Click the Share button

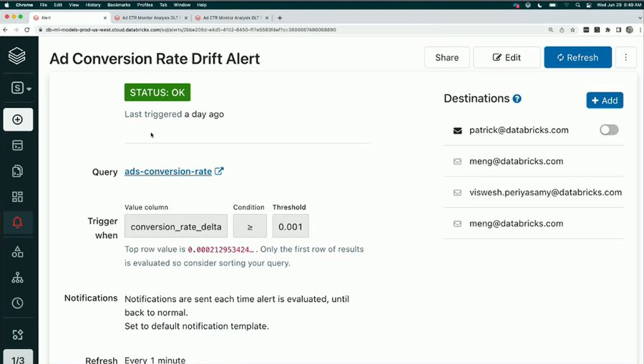[447, 57]
